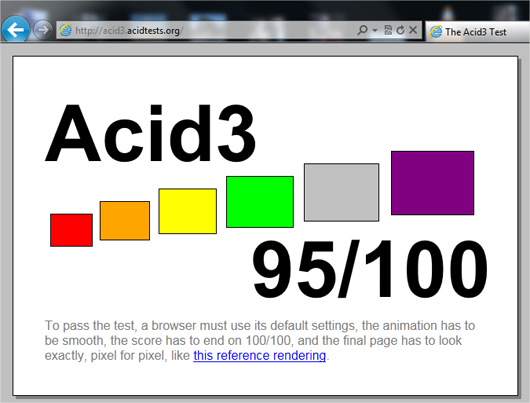
Task: Click the purple box
Action: [x=432, y=183]
